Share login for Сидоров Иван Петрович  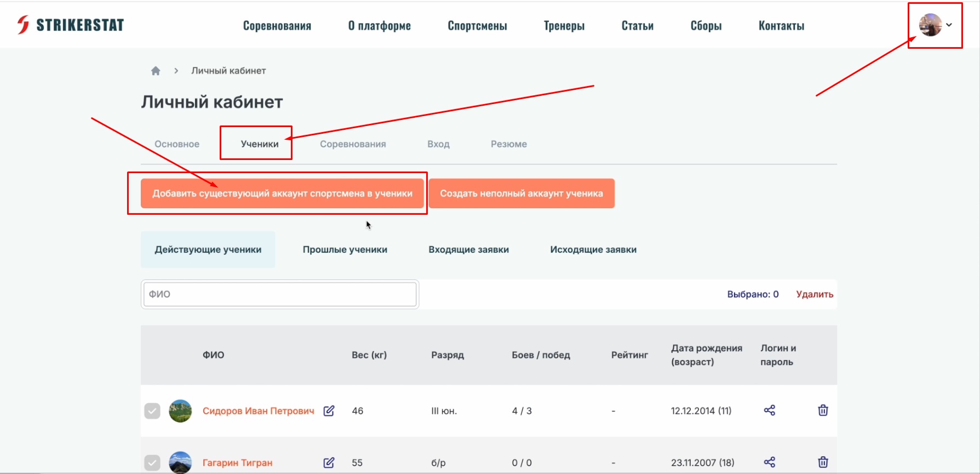[769, 410]
